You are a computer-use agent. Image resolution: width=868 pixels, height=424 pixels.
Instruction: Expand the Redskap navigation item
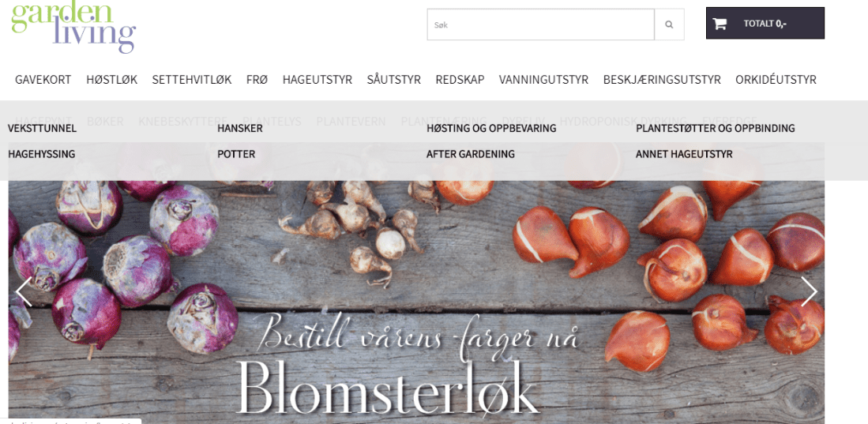pos(460,80)
